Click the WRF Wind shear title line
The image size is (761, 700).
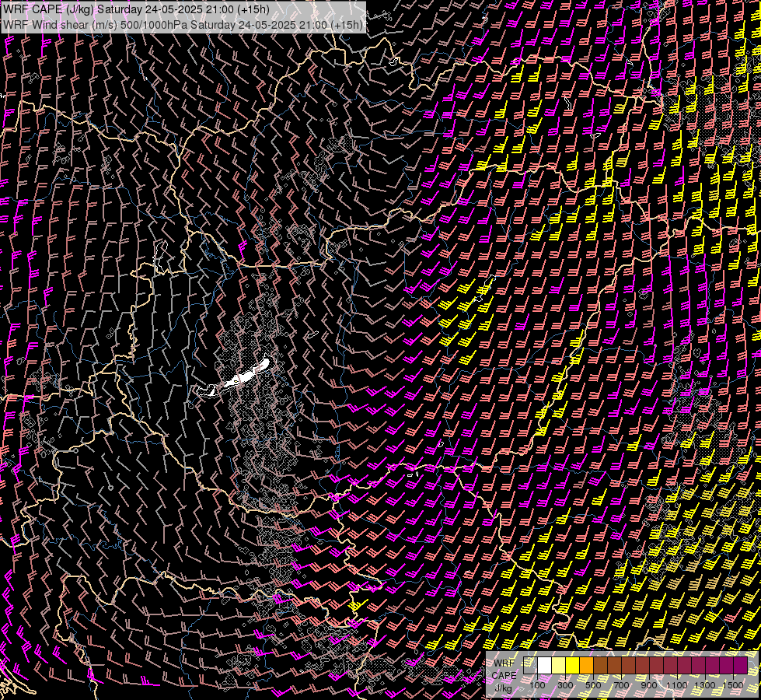(x=183, y=25)
